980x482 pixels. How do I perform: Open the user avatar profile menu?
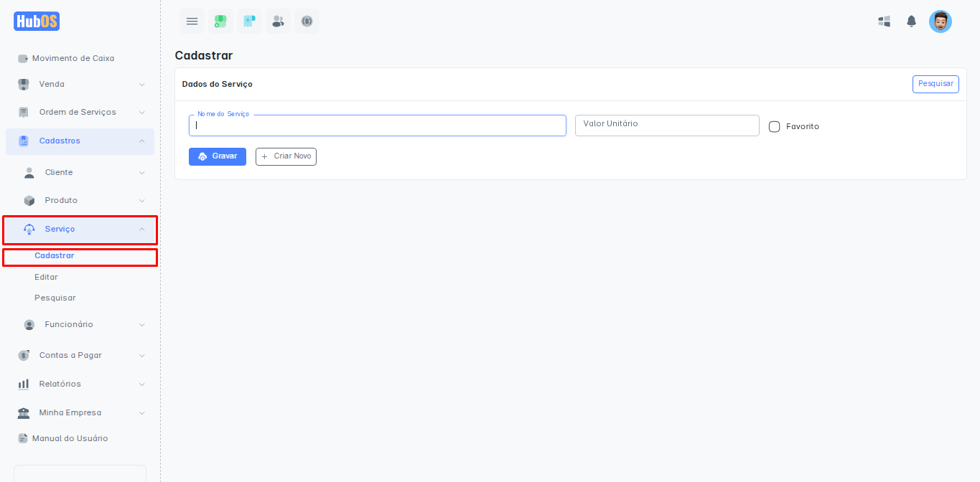940,22
